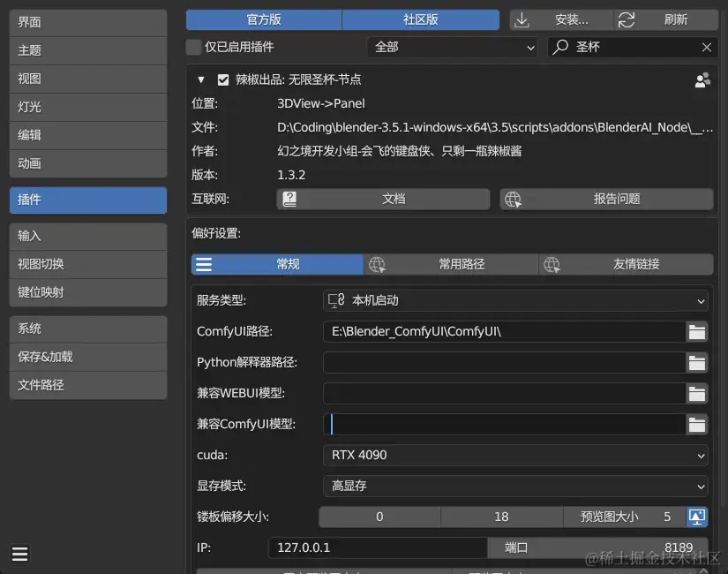This screenshot has height=574, width=728.
Task: Click the 文档 button
Action: tap(383, 200)
